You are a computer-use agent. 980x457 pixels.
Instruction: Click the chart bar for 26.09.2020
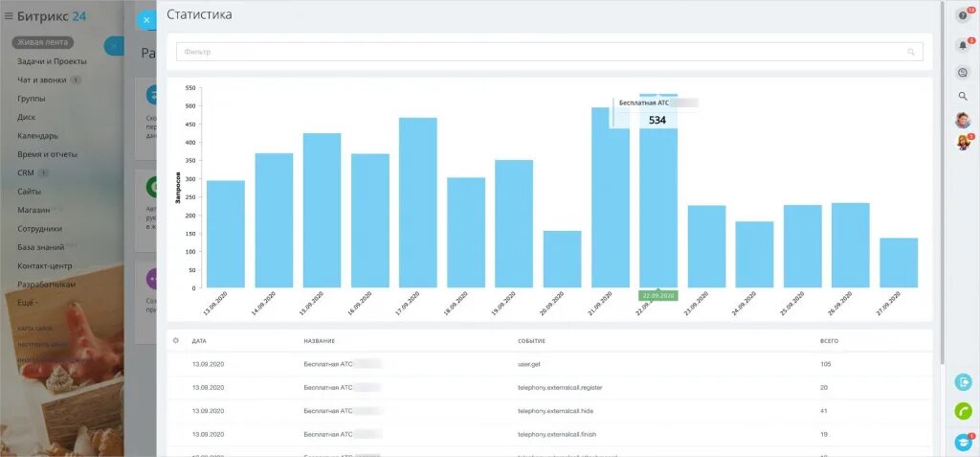(851, 245)
